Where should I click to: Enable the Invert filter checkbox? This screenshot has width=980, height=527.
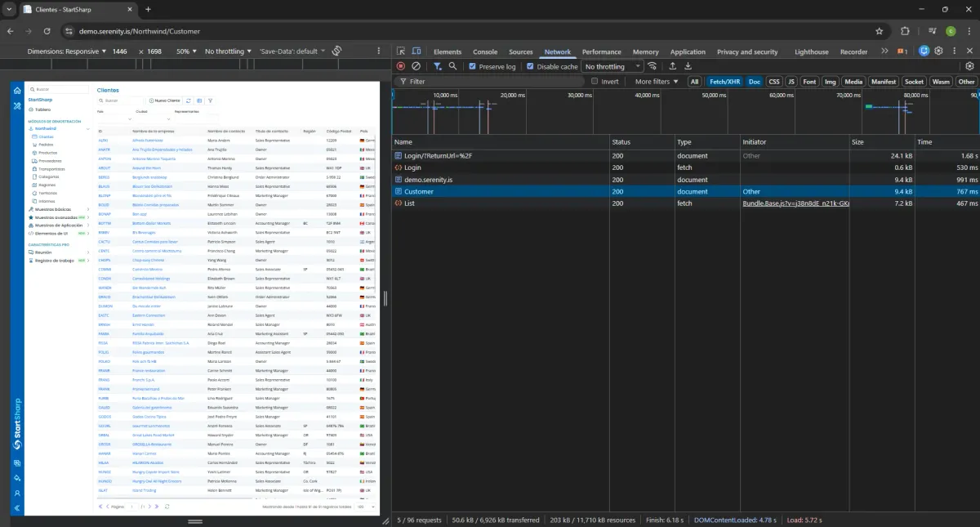point(595,81)
